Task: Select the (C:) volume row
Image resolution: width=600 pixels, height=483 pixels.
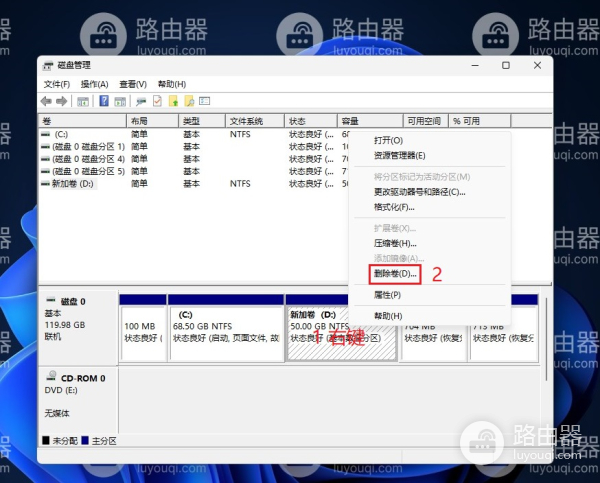Action: [x=194, y=134]
